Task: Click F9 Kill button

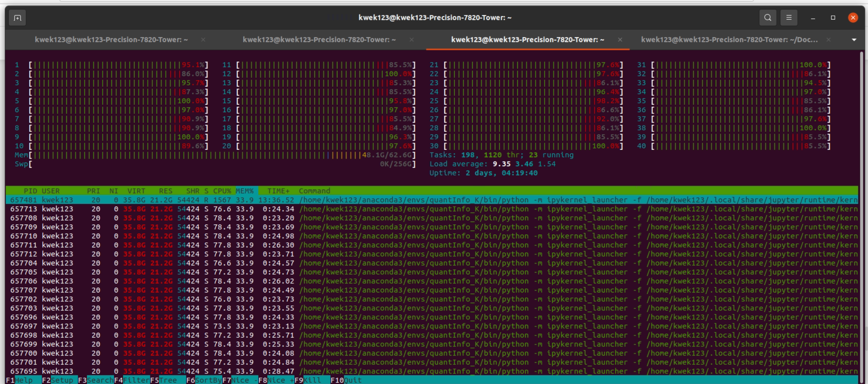Action: (x=312, y=380)
